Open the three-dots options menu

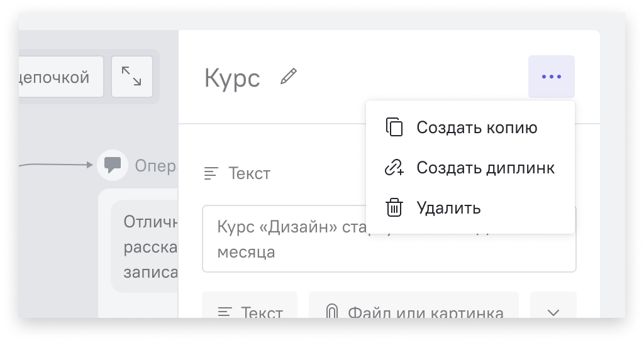tap(551, 77)
